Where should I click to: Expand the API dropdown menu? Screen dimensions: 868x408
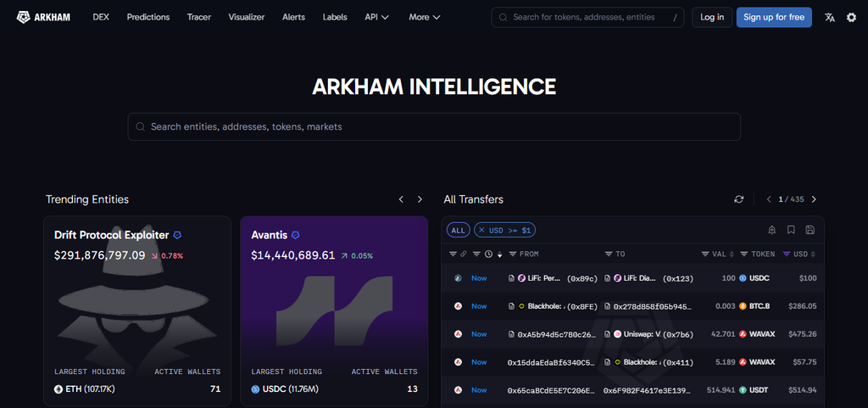377,17
